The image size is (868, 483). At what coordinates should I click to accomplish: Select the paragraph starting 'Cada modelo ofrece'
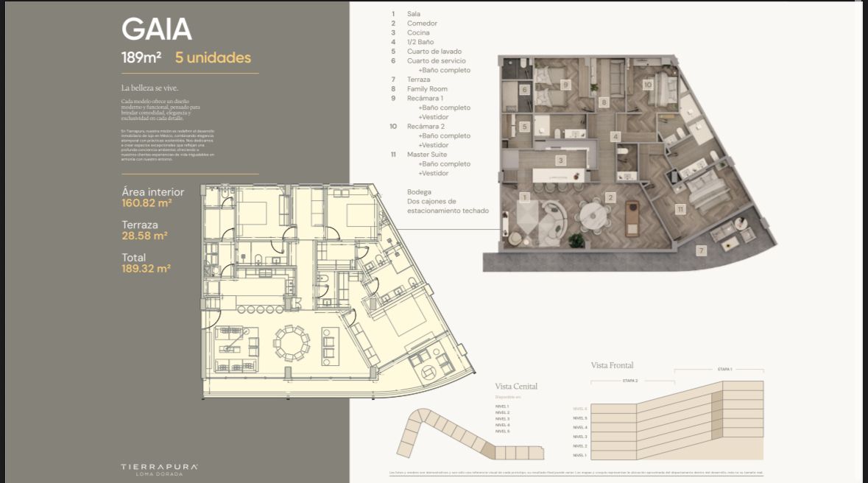160,110
